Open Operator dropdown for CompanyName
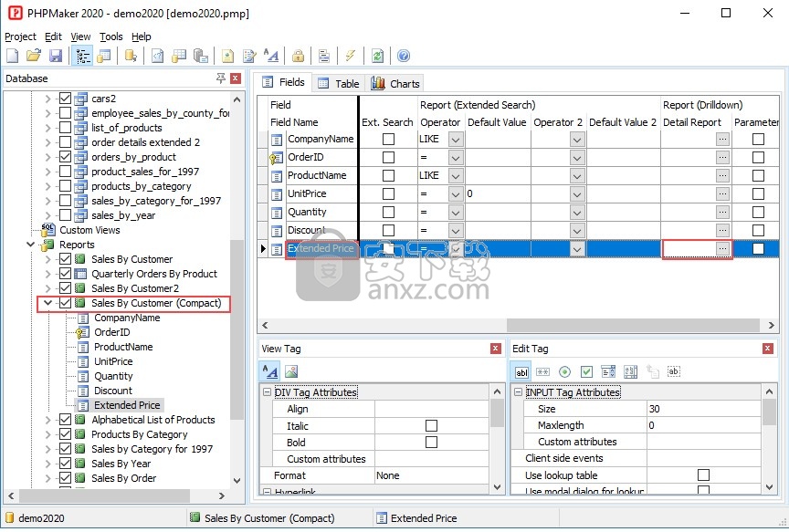 (456, 140)
